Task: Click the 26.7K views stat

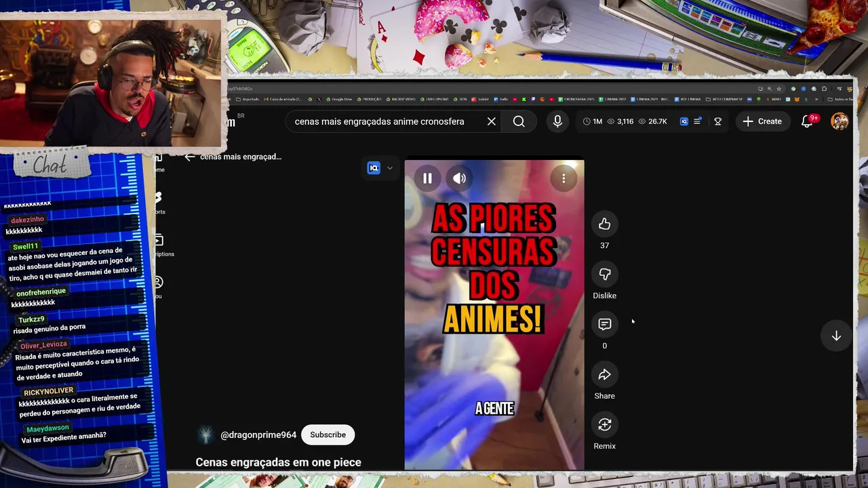Action: point(654,121)
